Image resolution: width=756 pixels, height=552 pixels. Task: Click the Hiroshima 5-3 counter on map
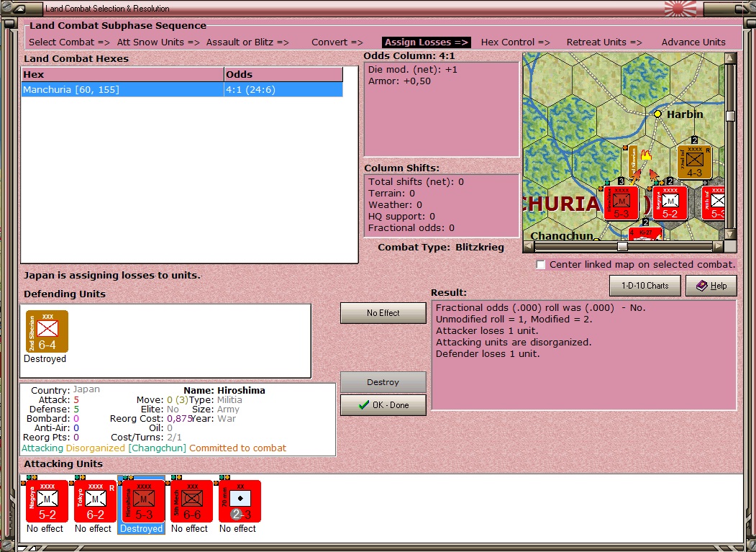(x=621, y=203)
